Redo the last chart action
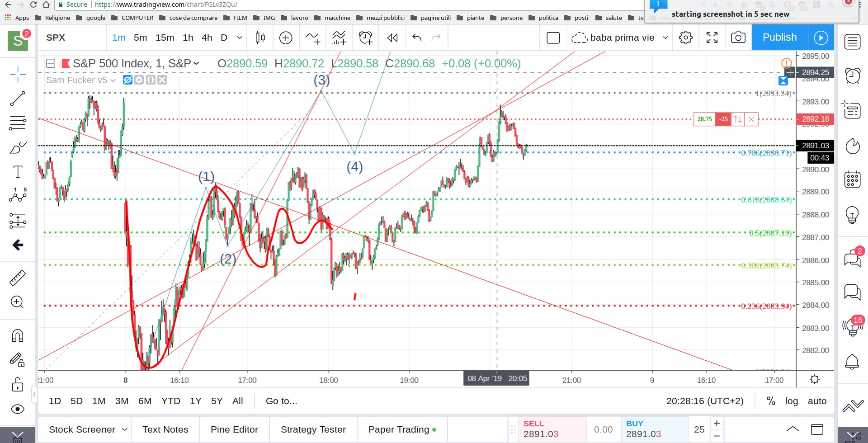Viewport: 868px width, 443px height. tap(436, 38)
